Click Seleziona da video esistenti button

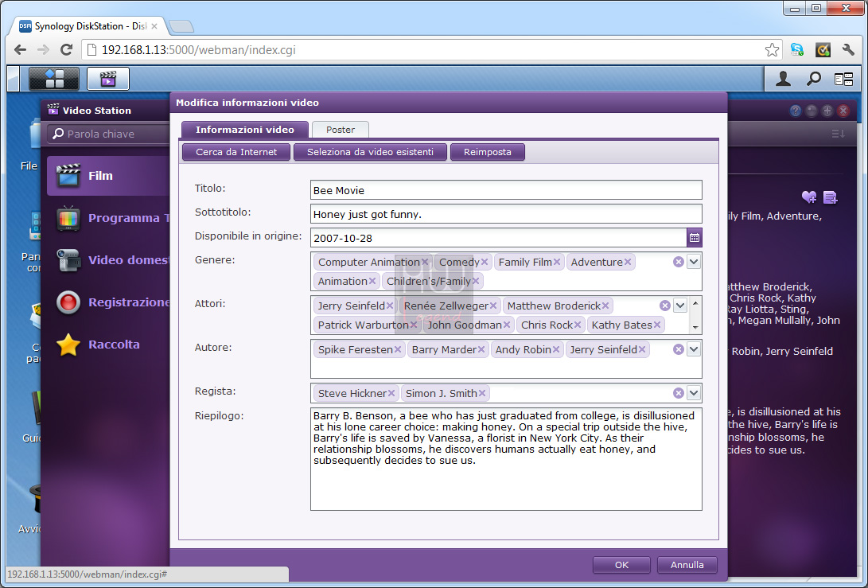370,152
